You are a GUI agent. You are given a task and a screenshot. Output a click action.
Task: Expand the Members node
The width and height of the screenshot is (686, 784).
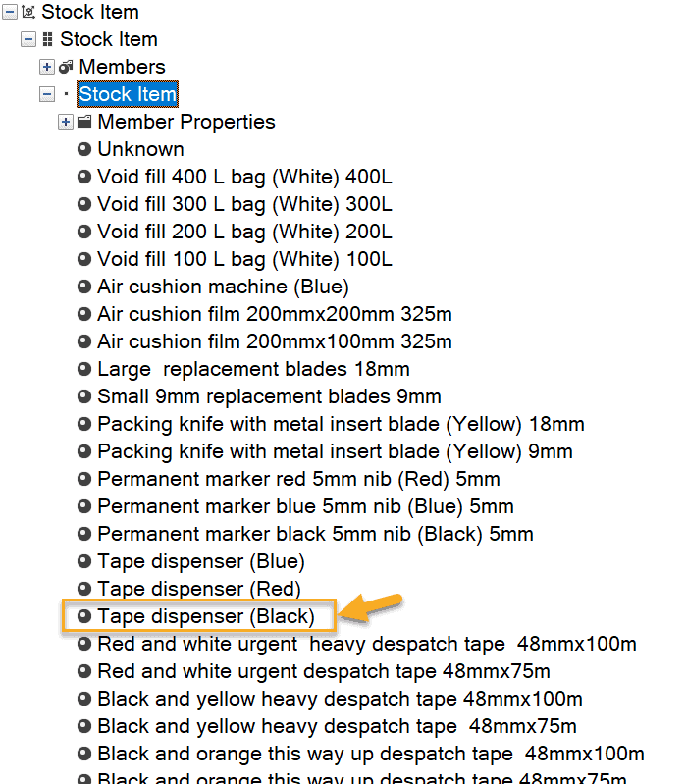[47, 68]
